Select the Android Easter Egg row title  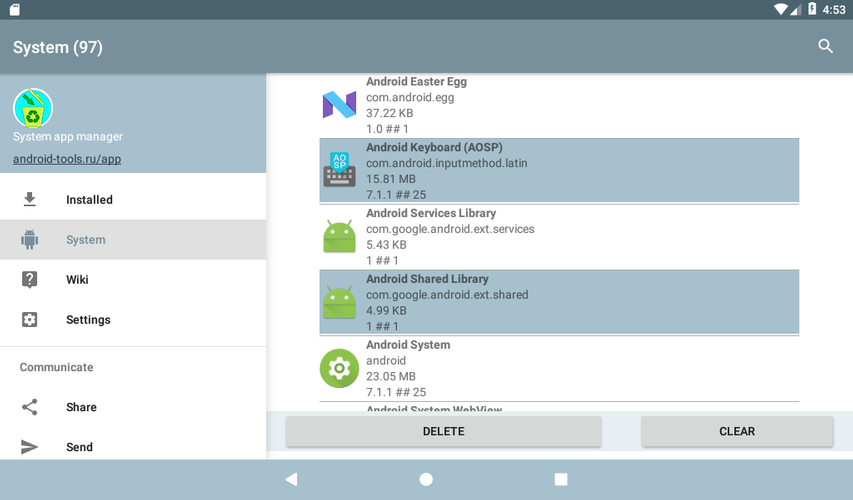pos(416,82)
